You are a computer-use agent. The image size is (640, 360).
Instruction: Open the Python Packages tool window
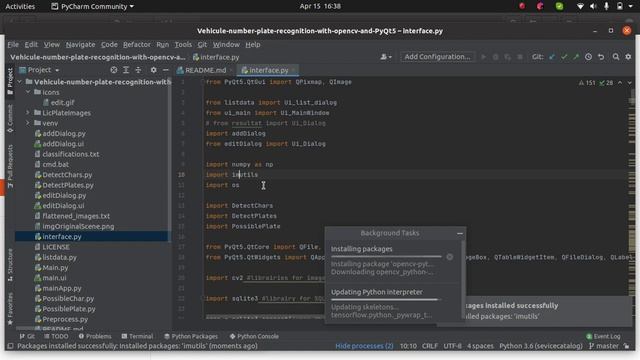click(x=191, y=336)
